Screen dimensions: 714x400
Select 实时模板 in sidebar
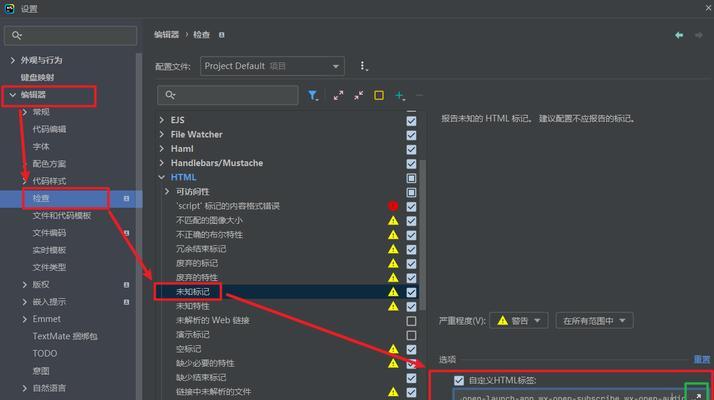49,250
